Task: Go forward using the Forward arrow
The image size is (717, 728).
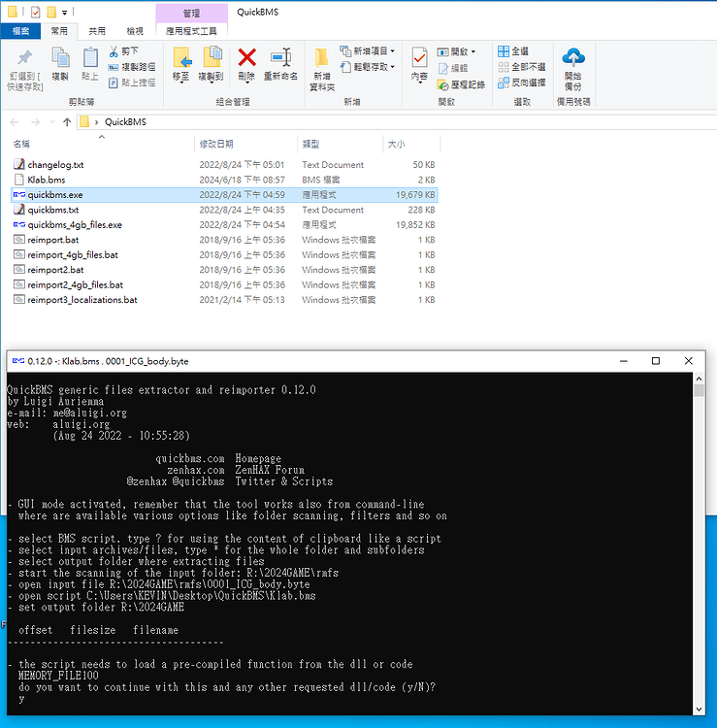Action: coord(35,122)
